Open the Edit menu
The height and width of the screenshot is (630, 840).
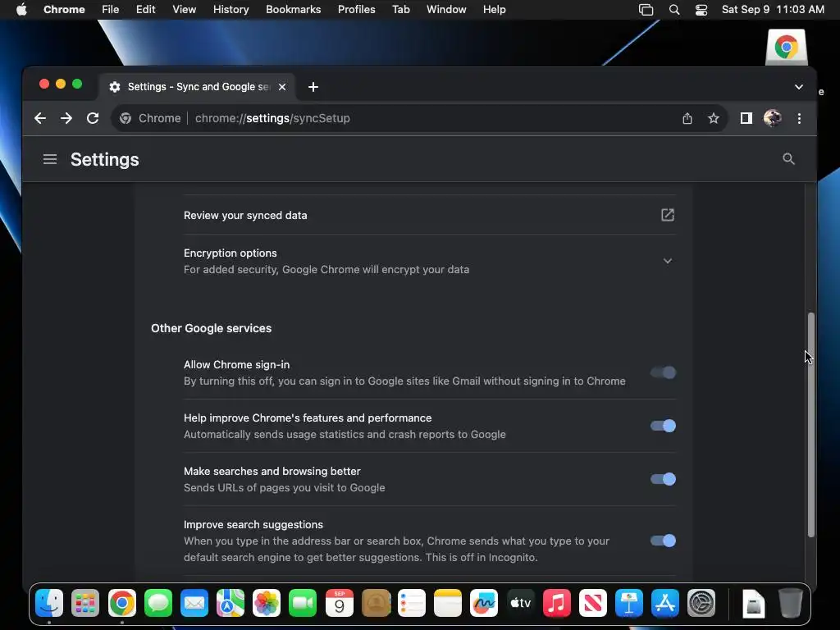(x=145, y=9)
